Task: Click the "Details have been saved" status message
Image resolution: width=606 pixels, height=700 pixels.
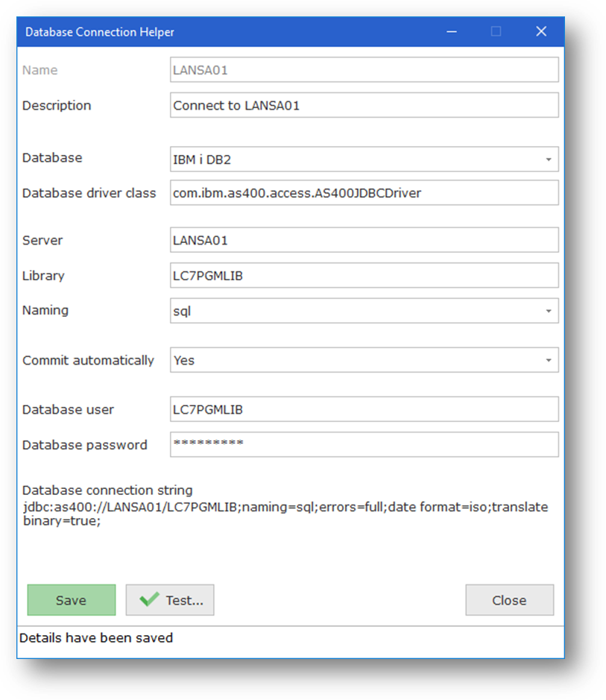Action: (x=96, y=638)
